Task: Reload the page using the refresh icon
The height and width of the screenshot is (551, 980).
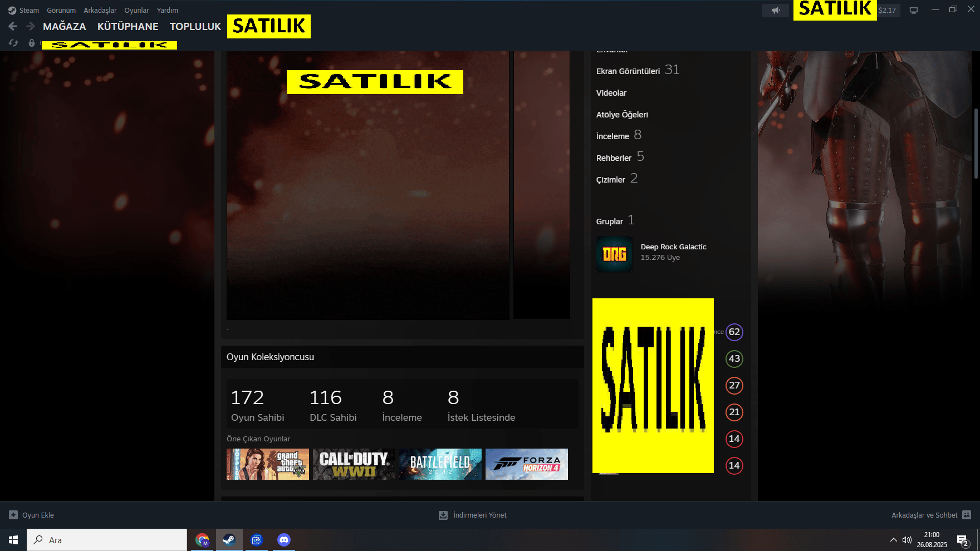Action: 13,43
